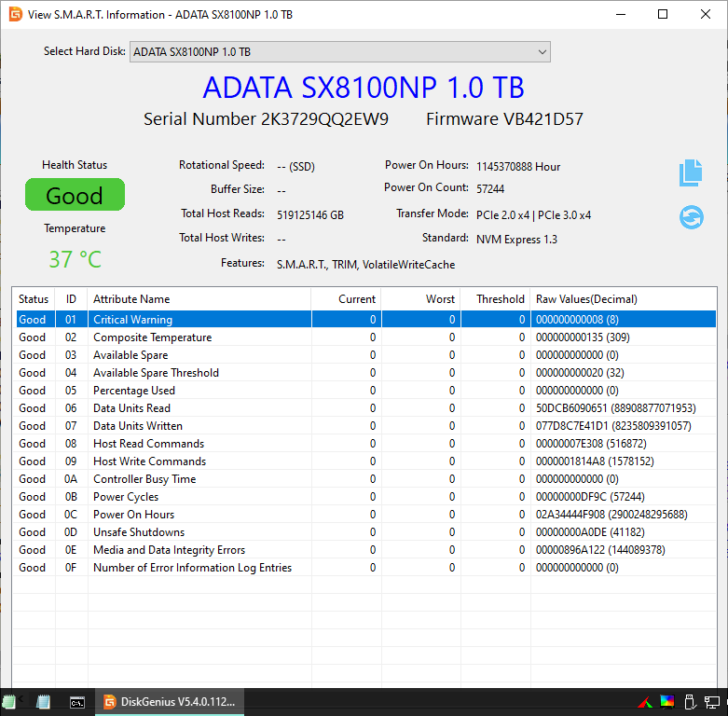Click raw value 00000896A122 (144089378)

[600, 550]
